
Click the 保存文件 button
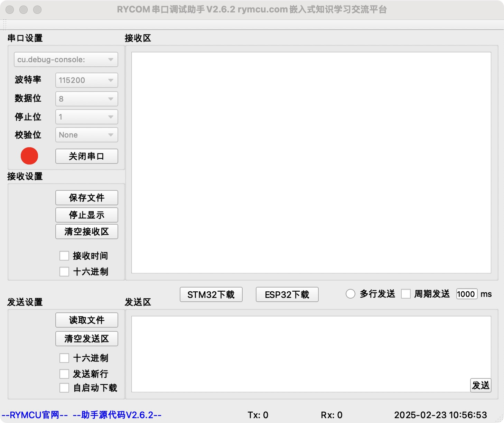point(86,198)
